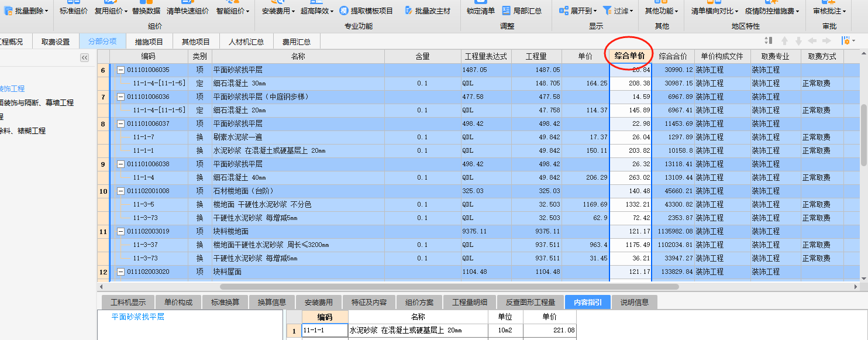Click the 提取模板项目 icon
This screenshot has height=340, width=868.
pos(343,11)
